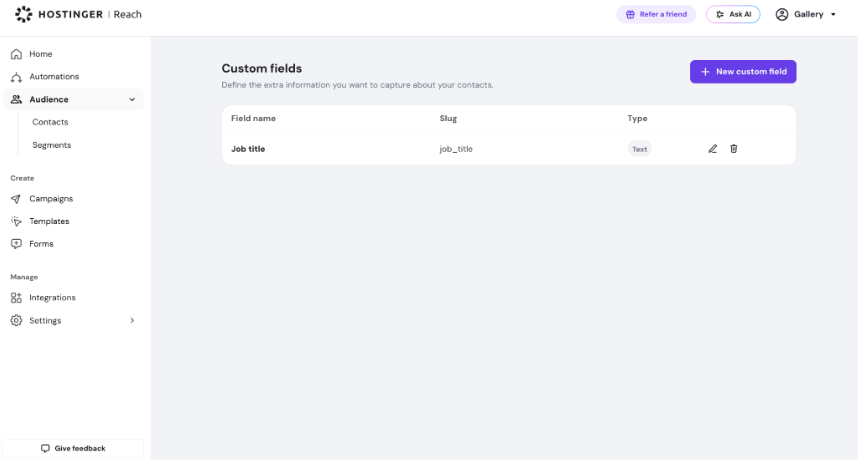This screenshot has height=460, width=859.
Task: Open the Ask AI assistant
Action: coord(733,14)
